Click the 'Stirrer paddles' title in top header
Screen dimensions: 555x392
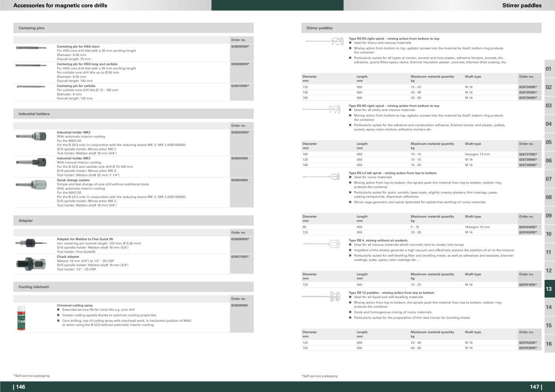coord(522,5)
